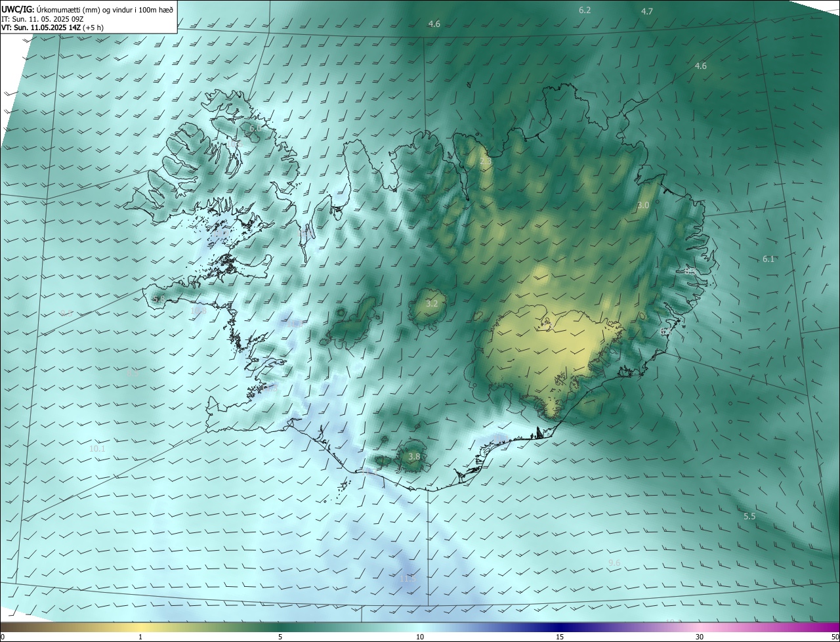Click the 6.2 value label on the map

tap(585, 10)
